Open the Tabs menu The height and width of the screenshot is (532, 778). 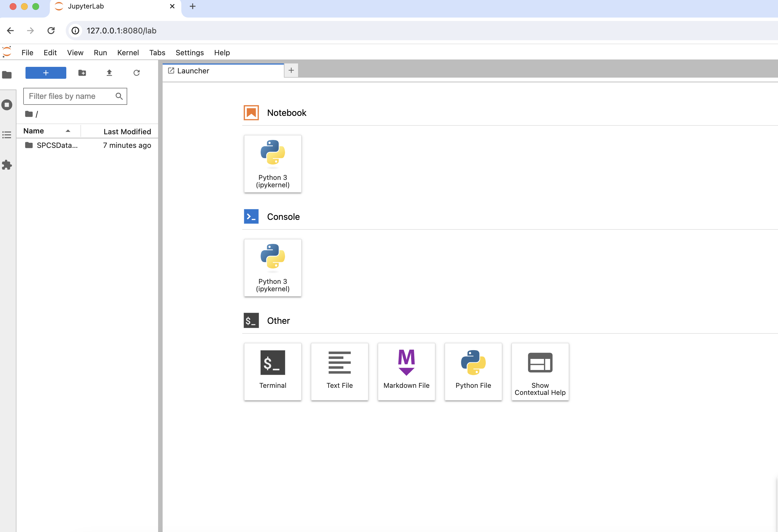pos(157,53)
